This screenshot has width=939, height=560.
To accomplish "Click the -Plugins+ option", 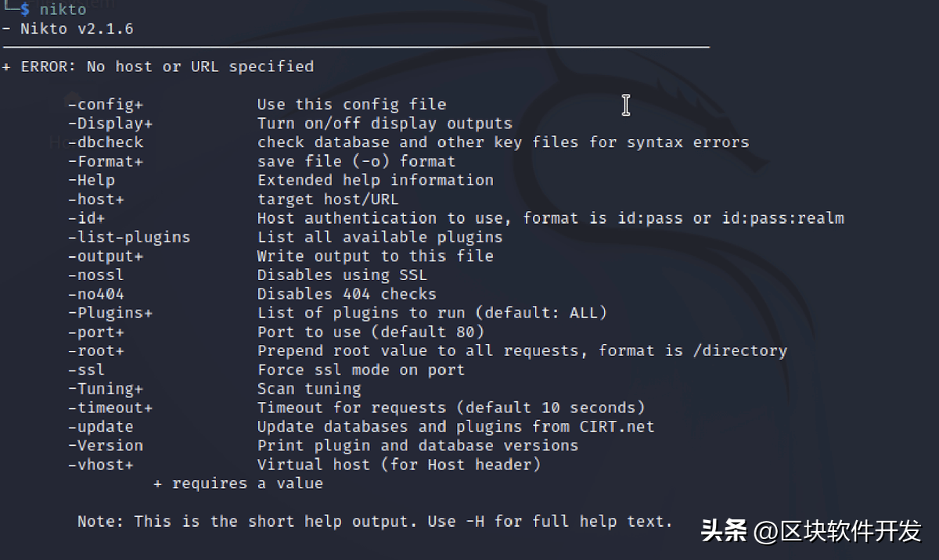I will [x=110, y=313].
